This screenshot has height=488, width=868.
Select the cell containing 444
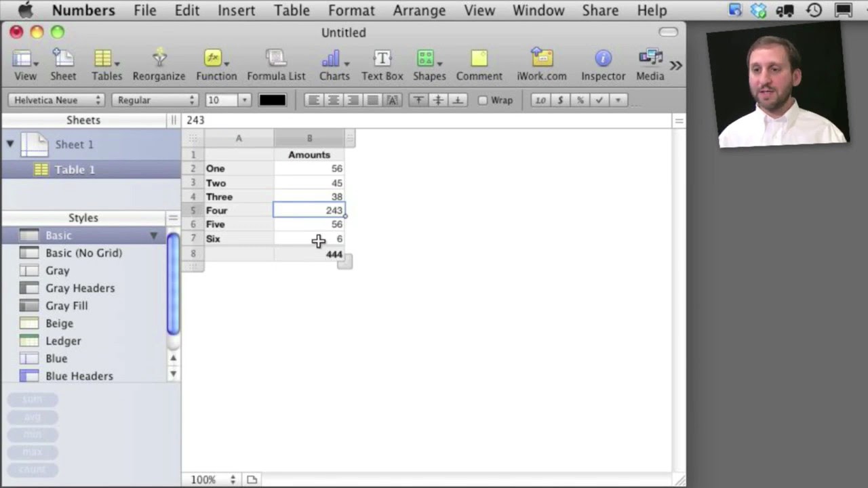click(x=309, y=254)
